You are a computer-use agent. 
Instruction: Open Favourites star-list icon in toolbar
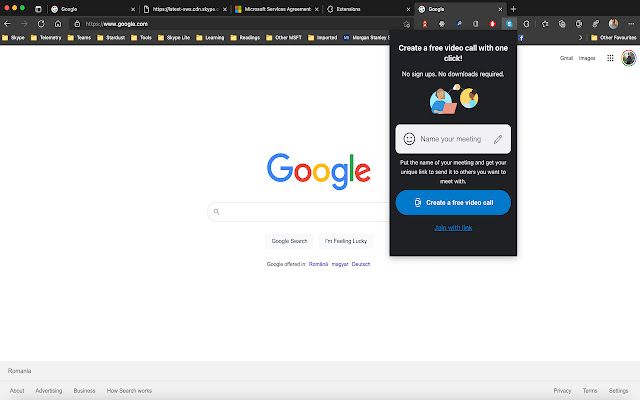pyautogui.click(x=545, y=24)
